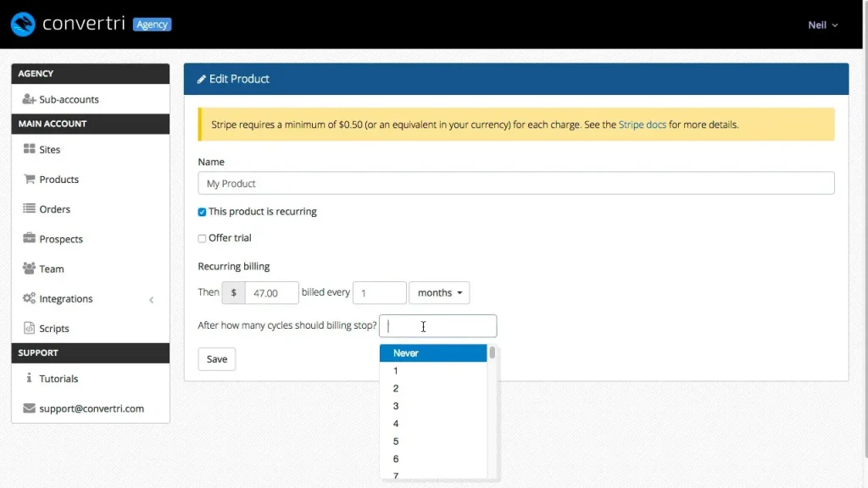
Task: Click the Prospects briefcase icon
Action: (x=29, y=239)
